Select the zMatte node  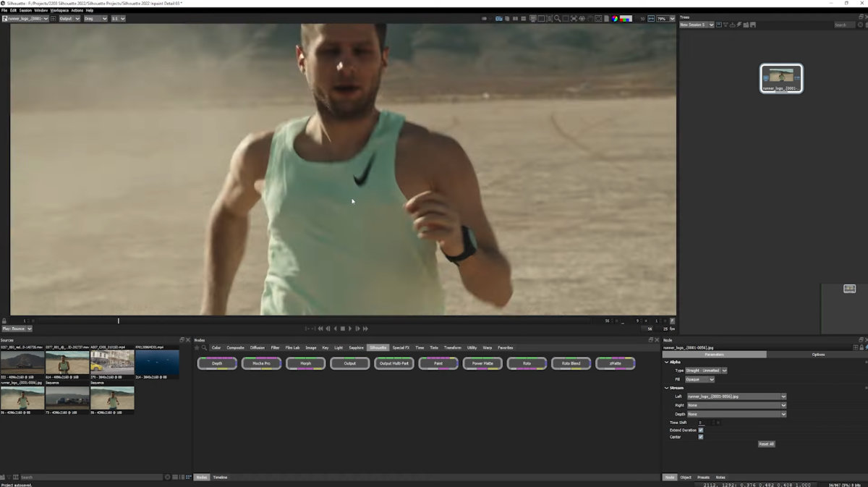pyautogui.click(x=616, y=363)
